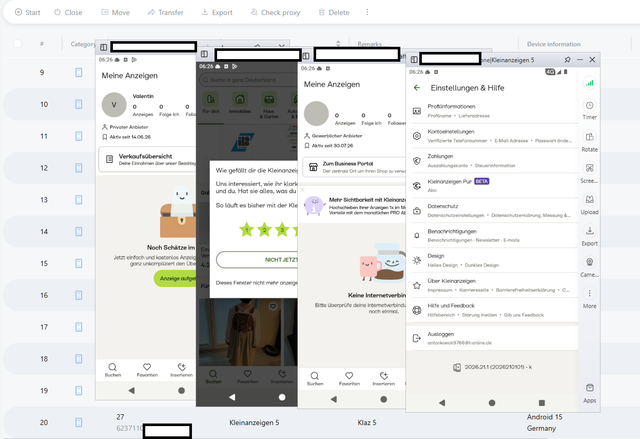
Task: Click Klaz 5 text in row 20
Action: pyautogui.click(x=367, y=423)
